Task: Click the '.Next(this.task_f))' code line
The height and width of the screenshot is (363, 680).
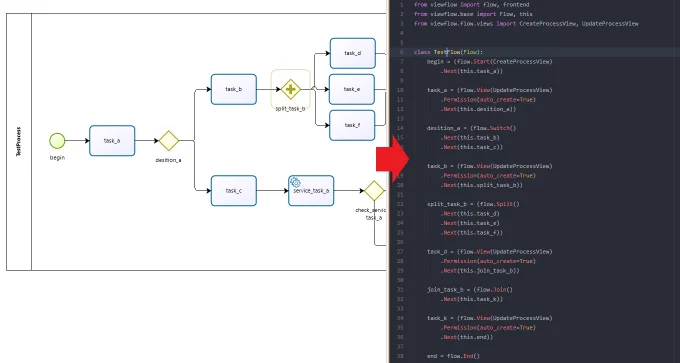Action: [471, 233]
